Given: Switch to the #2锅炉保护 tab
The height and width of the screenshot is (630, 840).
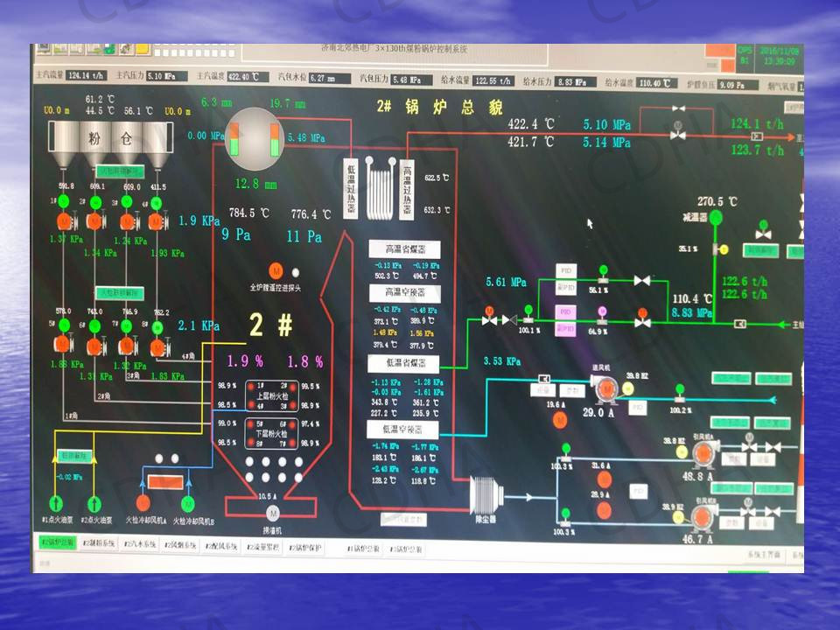Looking at the screenshot, I should click(x=305, y=549).
